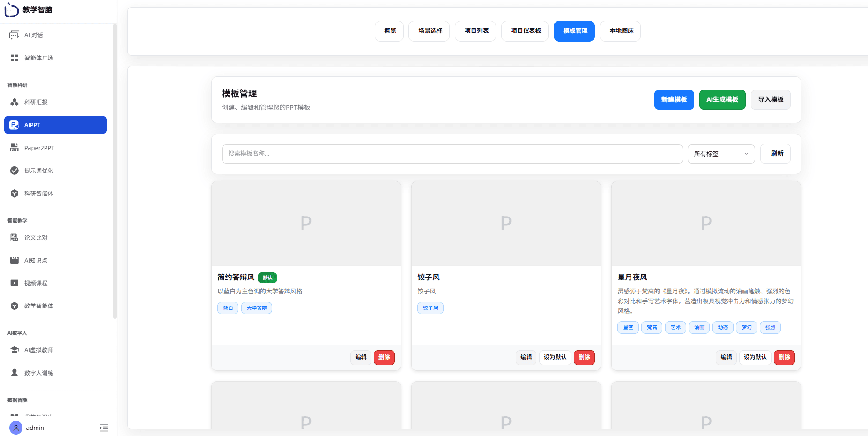Select the AIPPT sidebar icon
This screenshot has height=436, width=868.
[15, 125]
